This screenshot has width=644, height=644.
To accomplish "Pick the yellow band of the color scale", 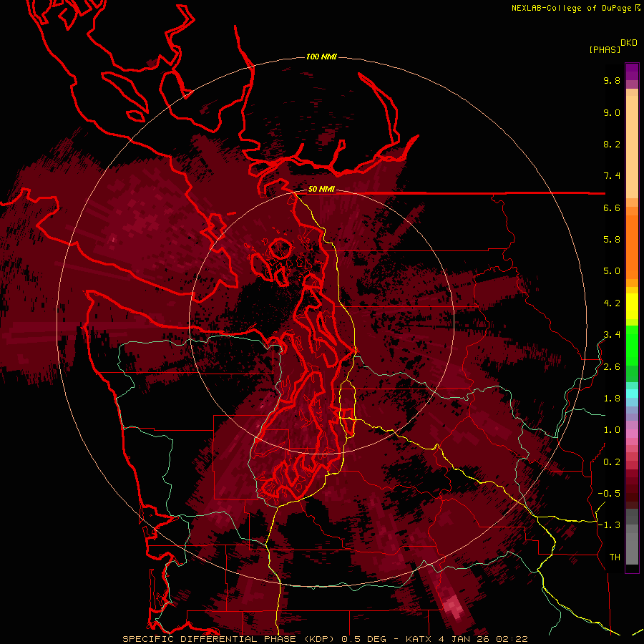I will [632, 306].
